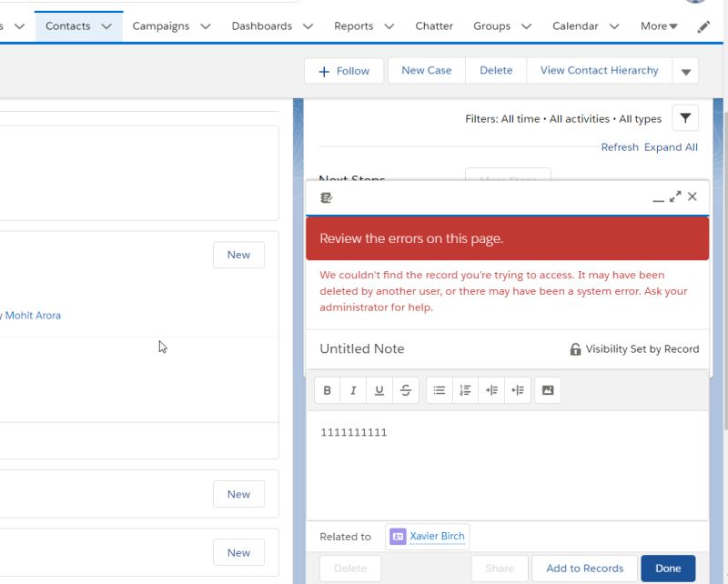The image size is (728, 584).
Task: Outdent the note text
Action: pyautogui.click(x=517, y=390)
